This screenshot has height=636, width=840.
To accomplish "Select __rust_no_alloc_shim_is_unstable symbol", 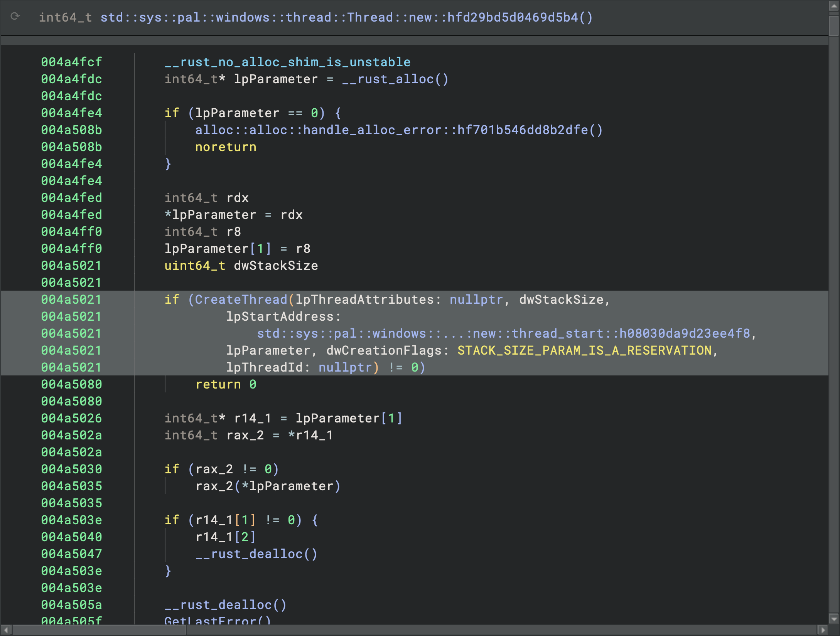I will [x=287, y=62].
